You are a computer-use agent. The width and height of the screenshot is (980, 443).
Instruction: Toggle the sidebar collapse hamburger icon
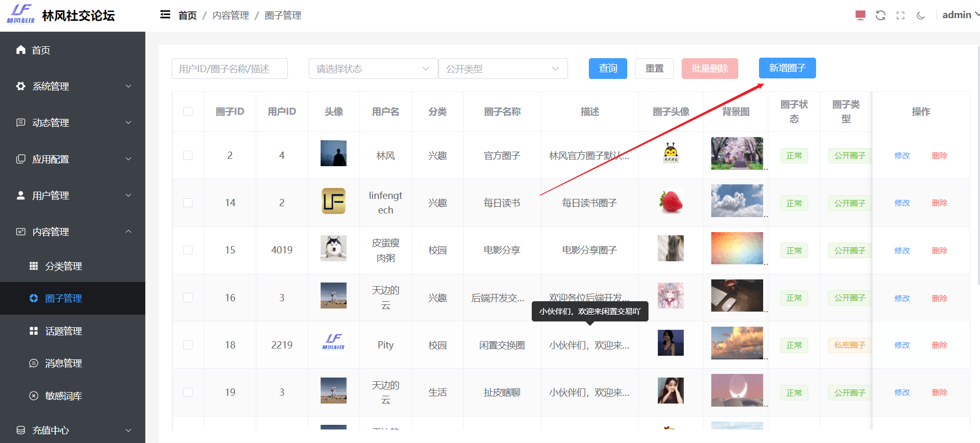coord(165,15)
